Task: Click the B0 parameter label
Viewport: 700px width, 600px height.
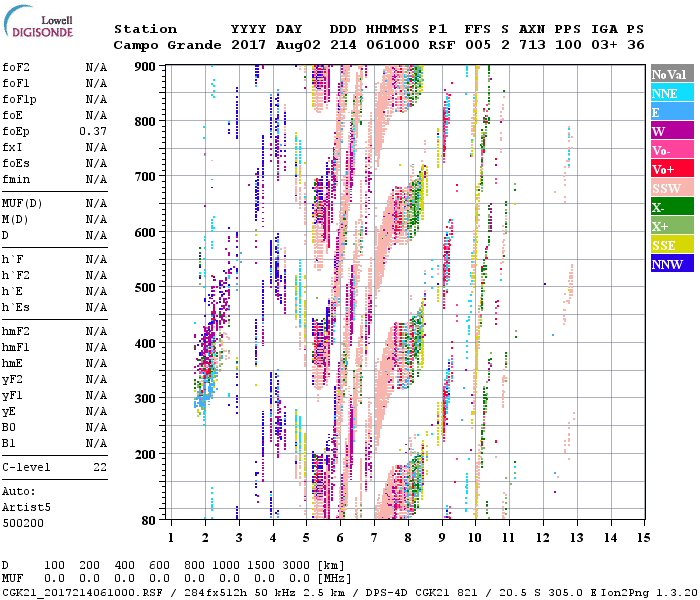Action: pos(9,427)
